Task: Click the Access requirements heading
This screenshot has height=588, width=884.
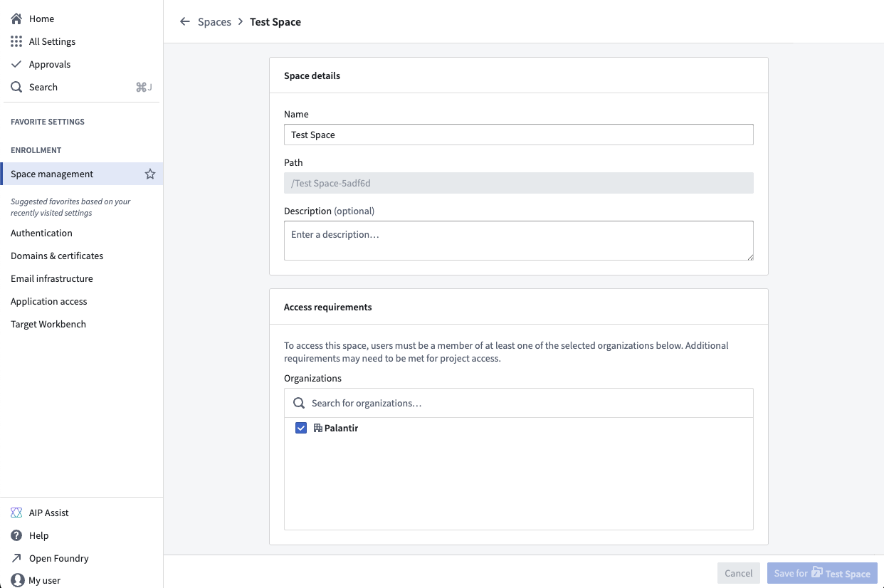Action: click(x=328, y=307)
